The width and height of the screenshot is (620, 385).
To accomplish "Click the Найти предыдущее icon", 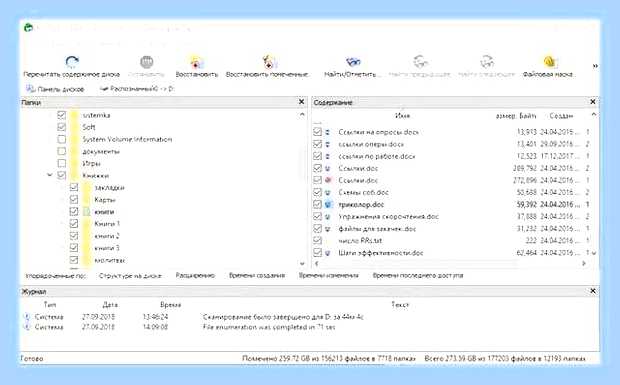I will pyautogui.click(x=420, y=62).
